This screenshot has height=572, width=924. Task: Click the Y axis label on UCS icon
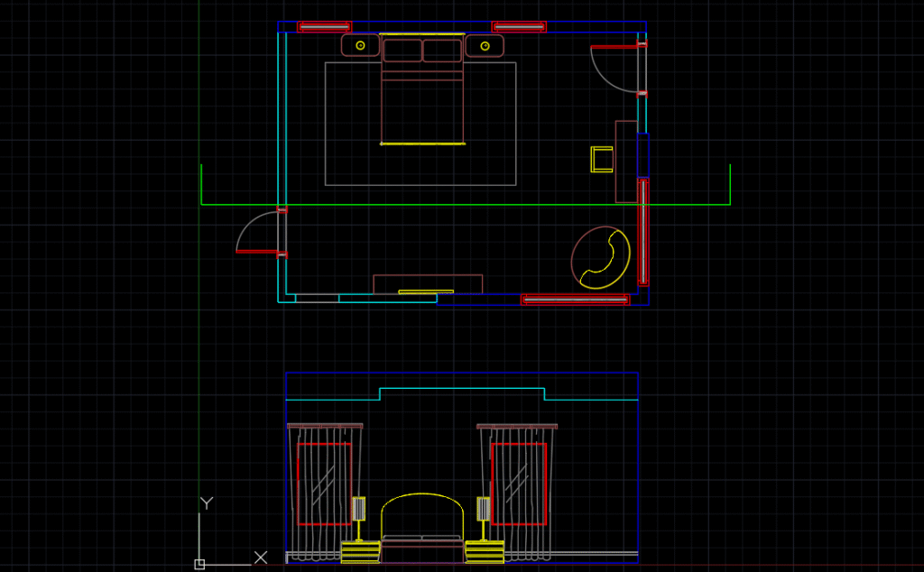(x=207, y=503)
